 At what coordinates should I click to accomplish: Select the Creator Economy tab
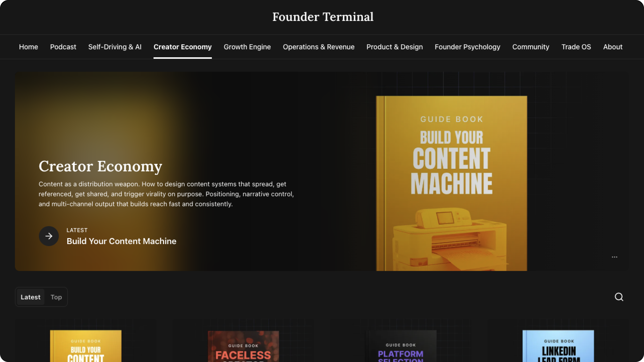click(x=182, y=47)
